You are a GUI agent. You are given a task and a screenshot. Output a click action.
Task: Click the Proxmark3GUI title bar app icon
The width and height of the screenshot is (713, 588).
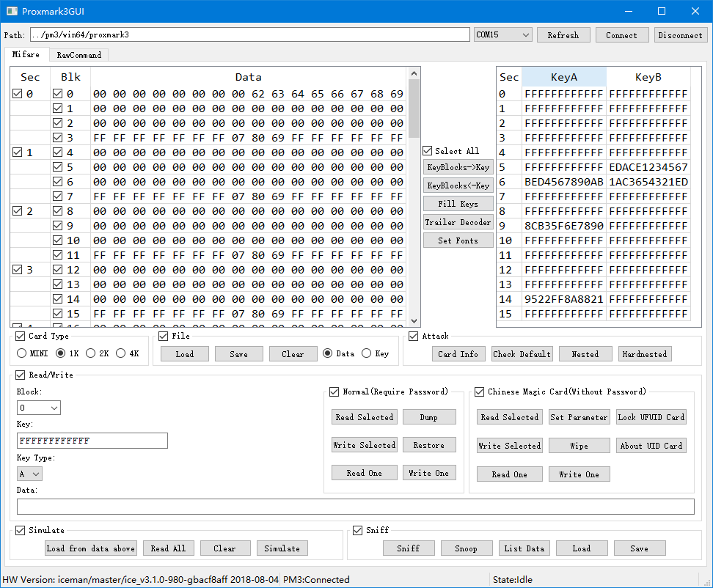[12, 11]
